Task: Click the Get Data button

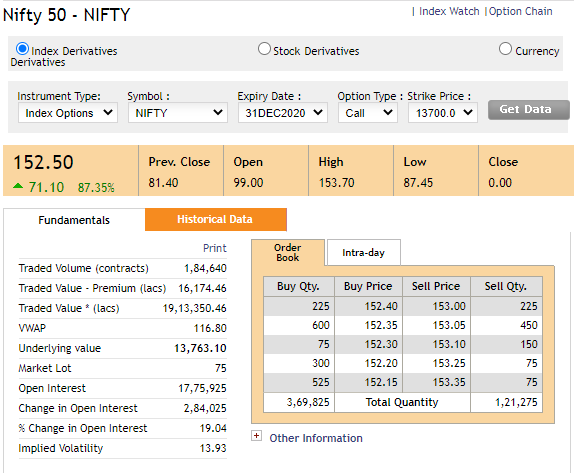Action: pos(529,110)
